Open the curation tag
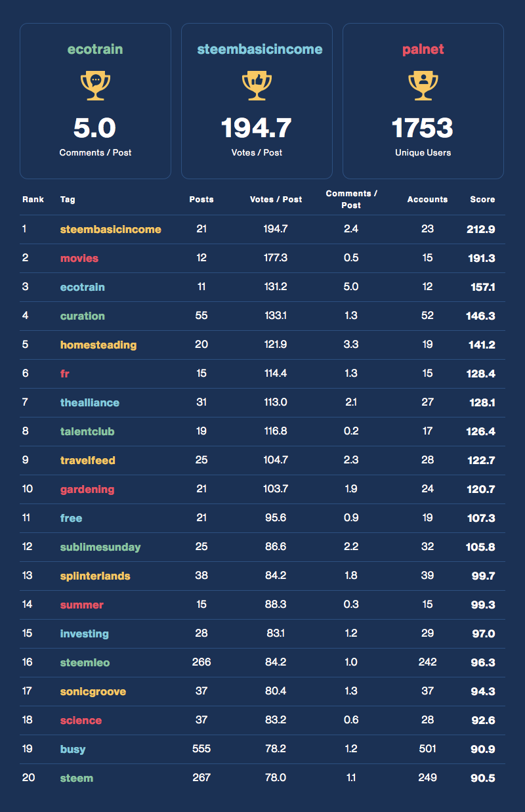Image resolution: width=525 pixels, height=812 pixels. point(83,316)
